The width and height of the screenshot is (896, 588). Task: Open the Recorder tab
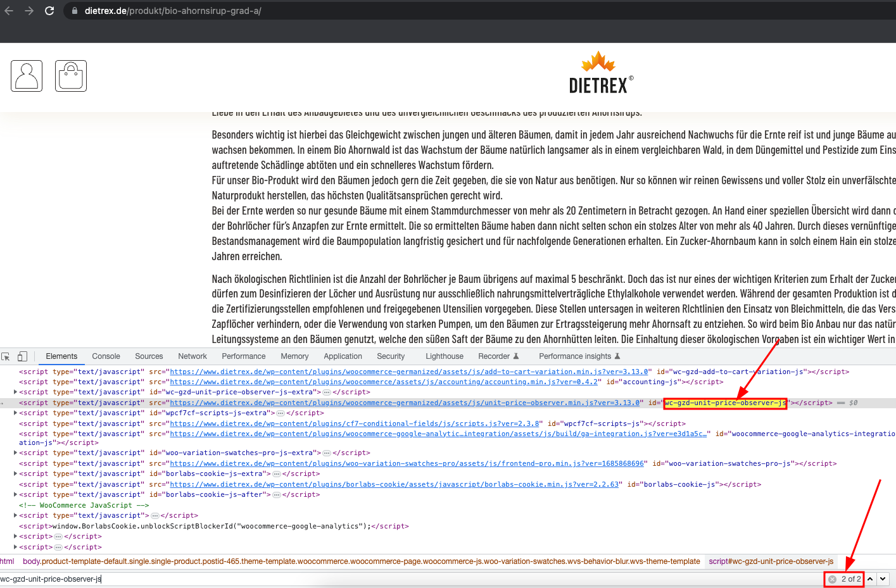[x=498, y=356]
